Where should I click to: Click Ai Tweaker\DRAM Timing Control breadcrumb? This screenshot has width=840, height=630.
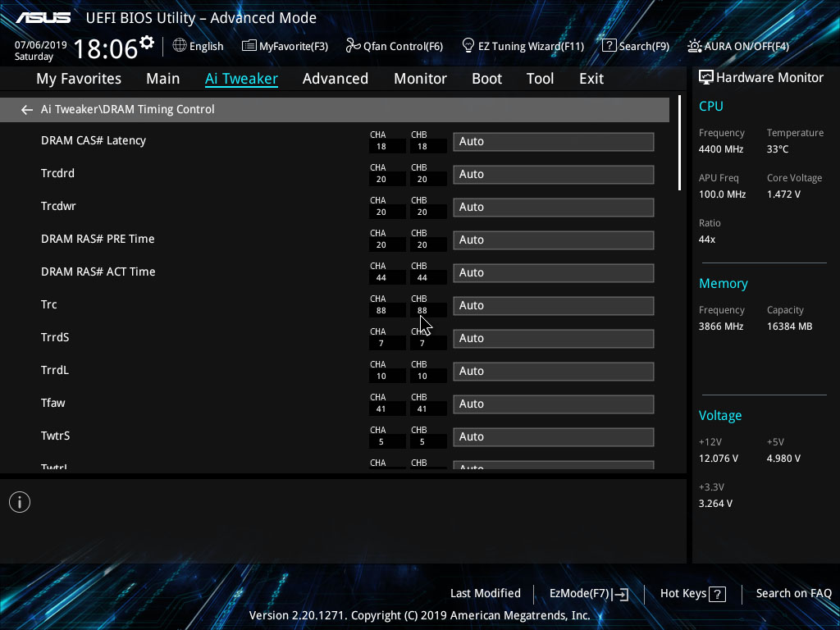[127, 109]
